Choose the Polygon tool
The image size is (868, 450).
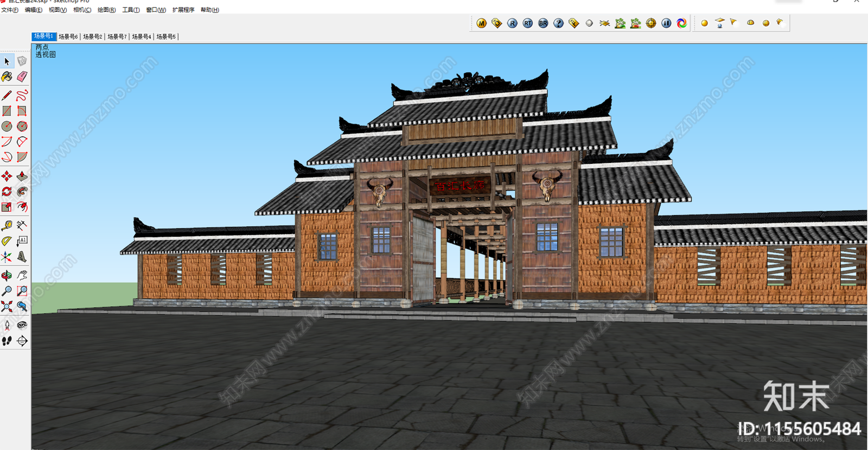click(22, 126)
